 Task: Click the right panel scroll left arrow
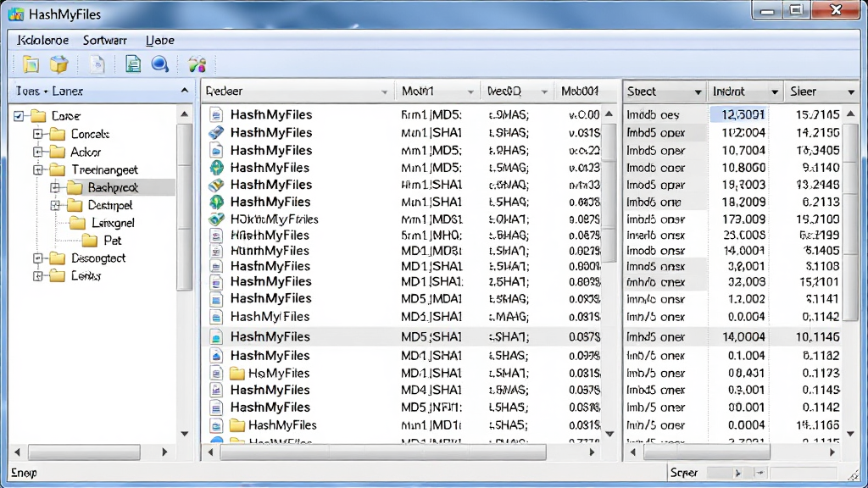[x=633, y=452]
